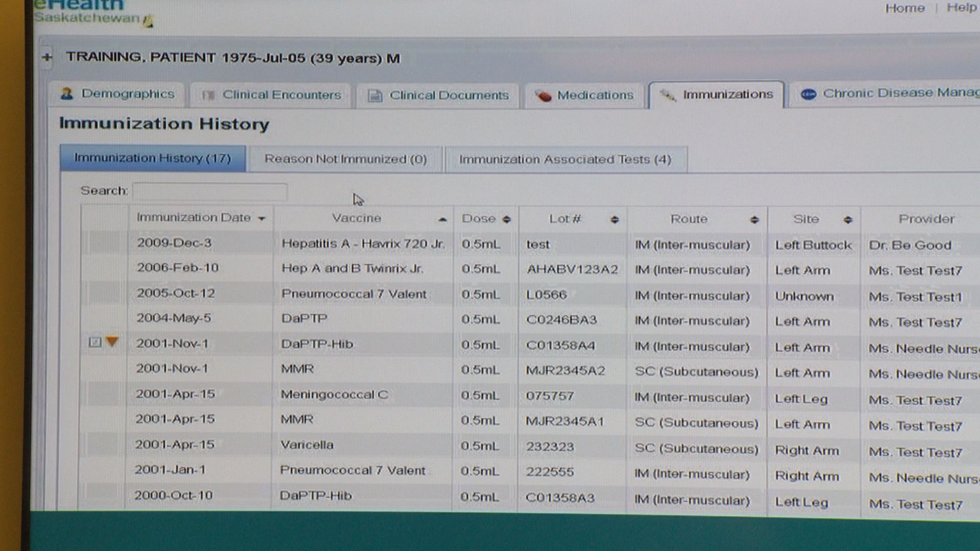Click the Clinical Documents page icon

coord(375,95)
